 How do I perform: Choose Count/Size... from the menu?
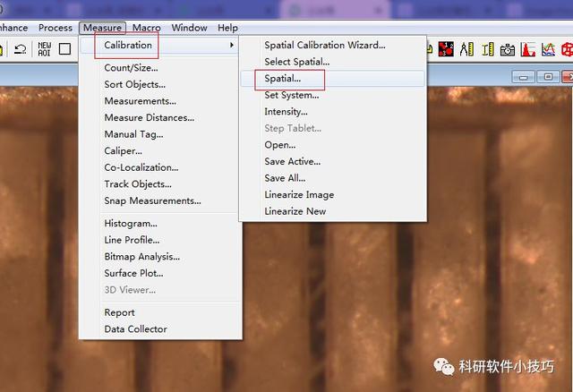[159, 68]
